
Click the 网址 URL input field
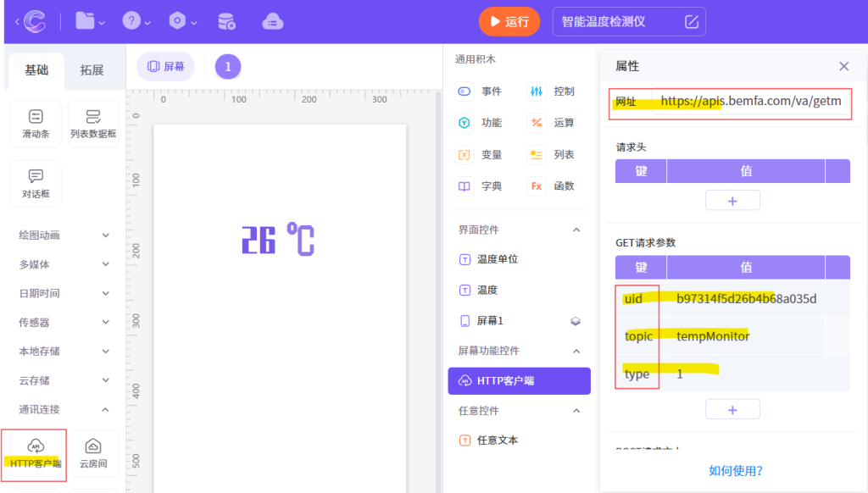tap(751, 102)
